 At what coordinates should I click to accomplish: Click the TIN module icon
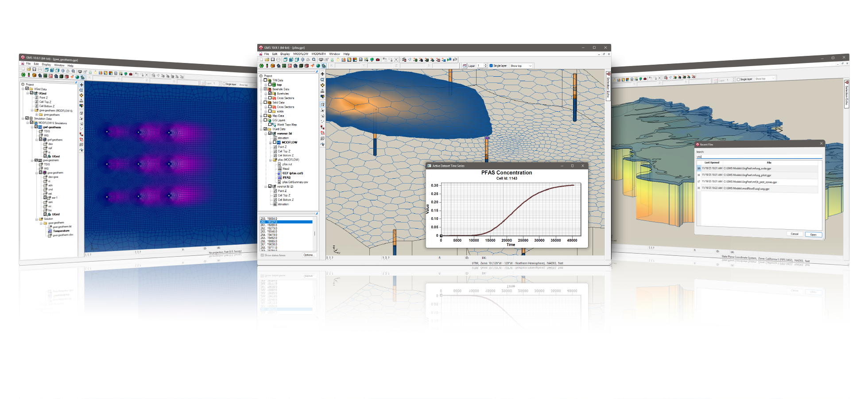[261, 66]
